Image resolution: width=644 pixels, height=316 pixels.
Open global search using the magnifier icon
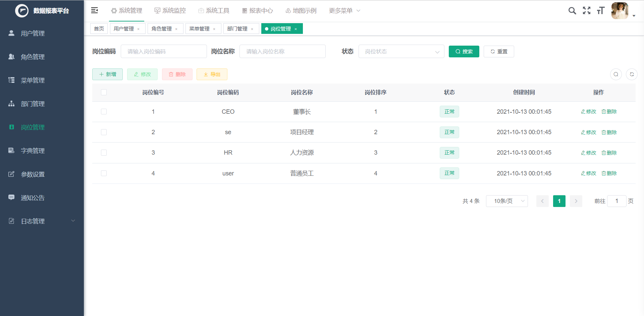coord(572,10)
